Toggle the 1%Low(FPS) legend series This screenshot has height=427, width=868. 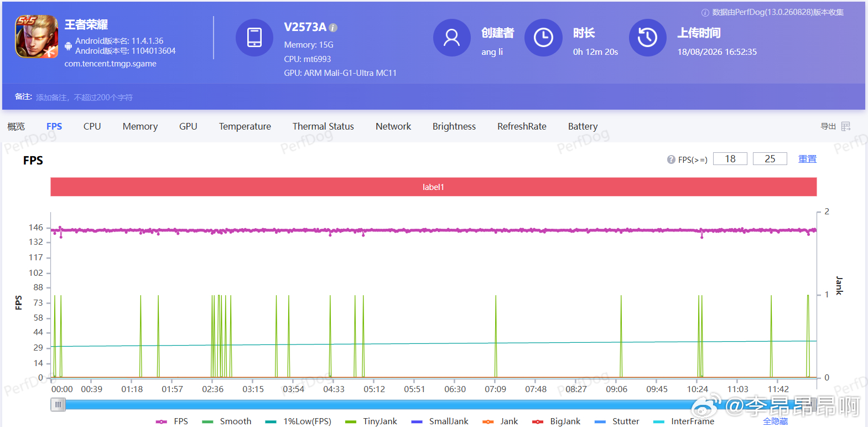point(298,421)
